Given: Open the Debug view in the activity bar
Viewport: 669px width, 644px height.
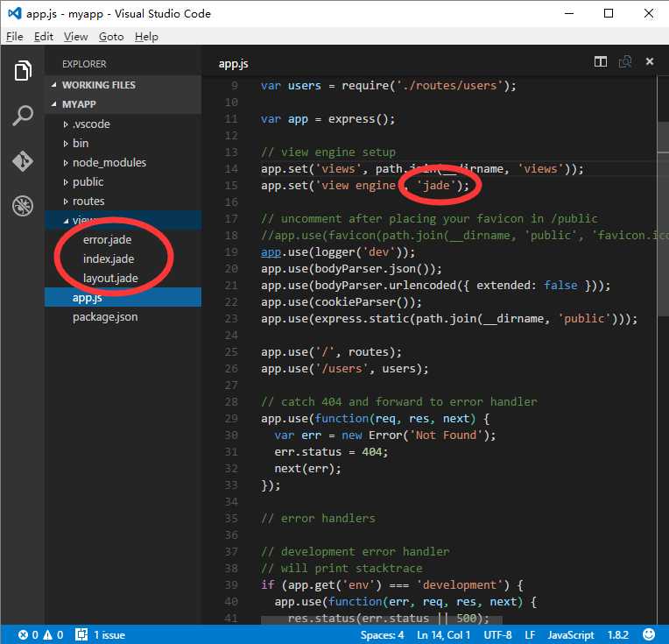Looking at the screenshot, I should 23,206.
